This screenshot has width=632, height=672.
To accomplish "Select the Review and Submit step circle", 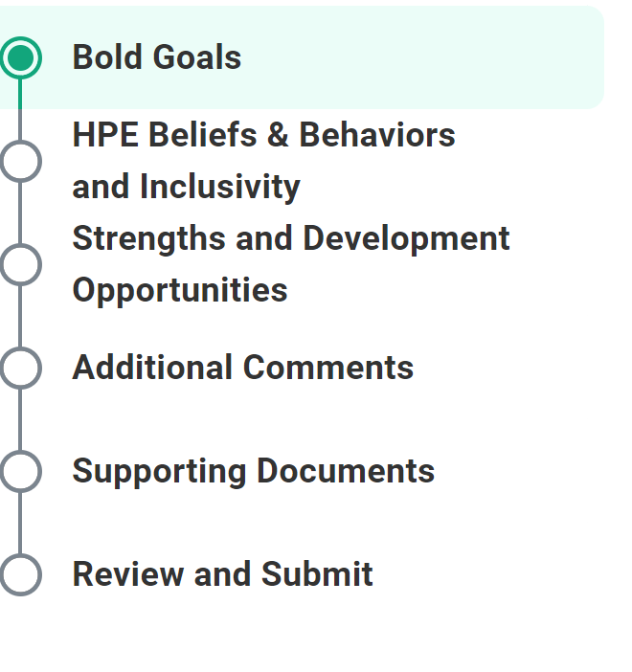I will point(20,574).
